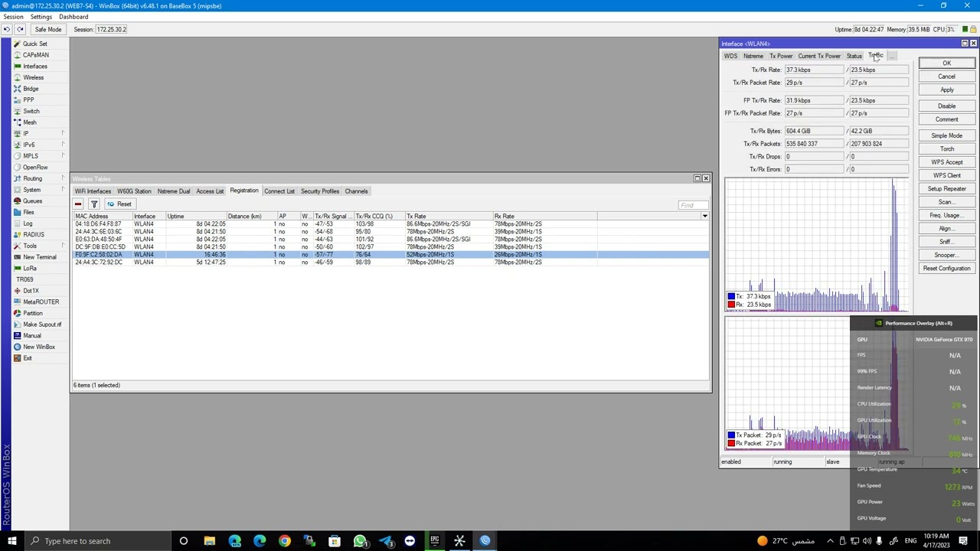Click the undo arrow in top toolbar

[x=7, y=29]
